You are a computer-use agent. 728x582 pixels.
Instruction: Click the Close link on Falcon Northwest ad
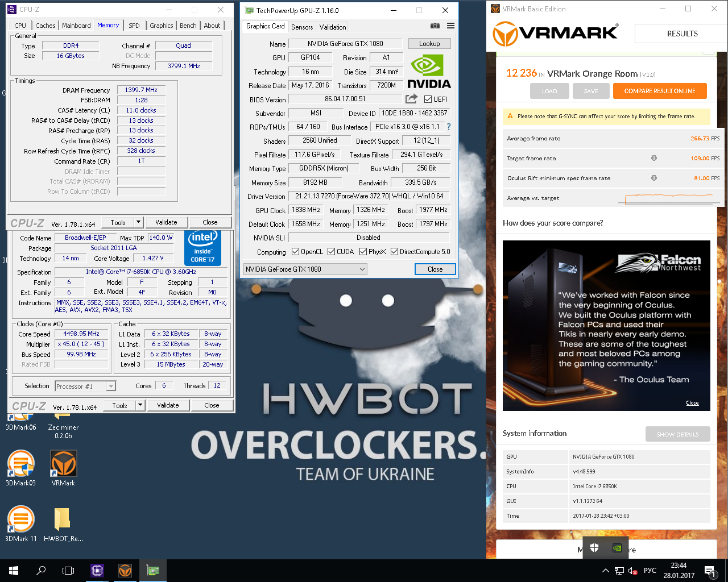point(692,403)
